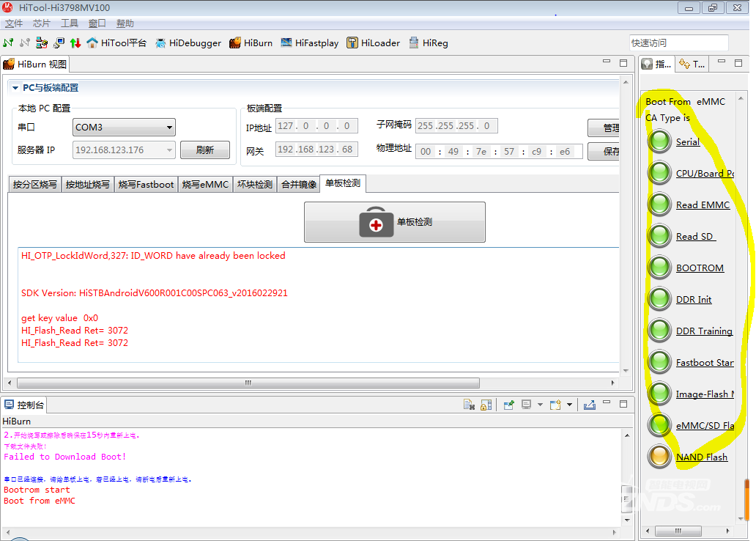The image size is (756, 541).
Task: Switch to the 按分区烧写 tab
Action: pyautogui.click(x=34, y=184)
